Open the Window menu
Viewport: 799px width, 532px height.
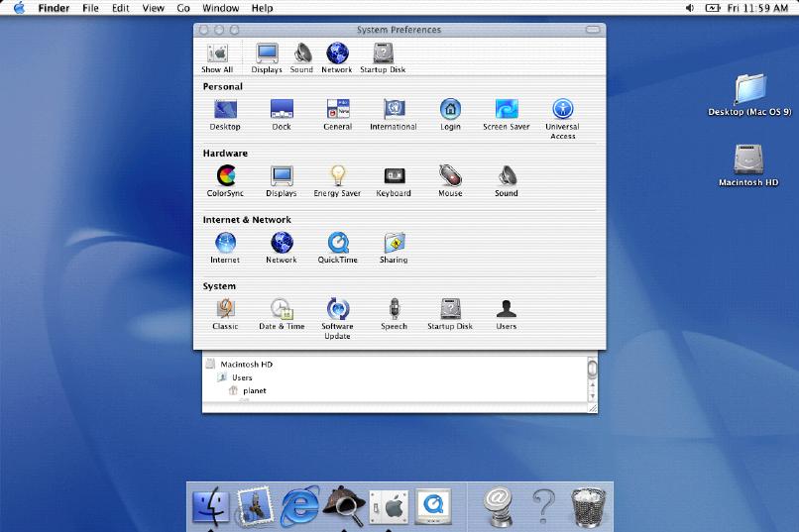[x=221, y=8]
